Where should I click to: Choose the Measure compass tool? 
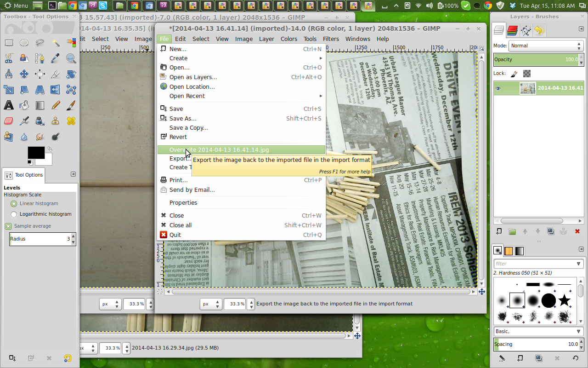pos(9,74)
